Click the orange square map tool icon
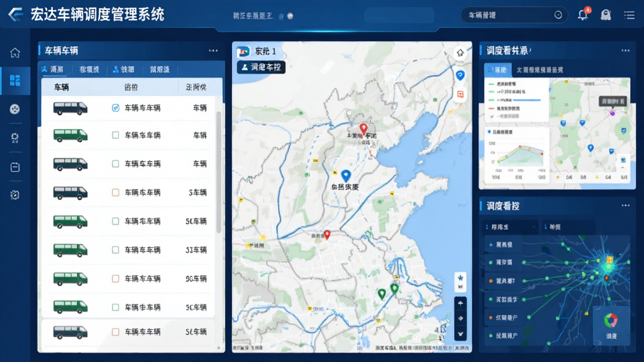Viewport: 644px width, 362px height. 460,94
